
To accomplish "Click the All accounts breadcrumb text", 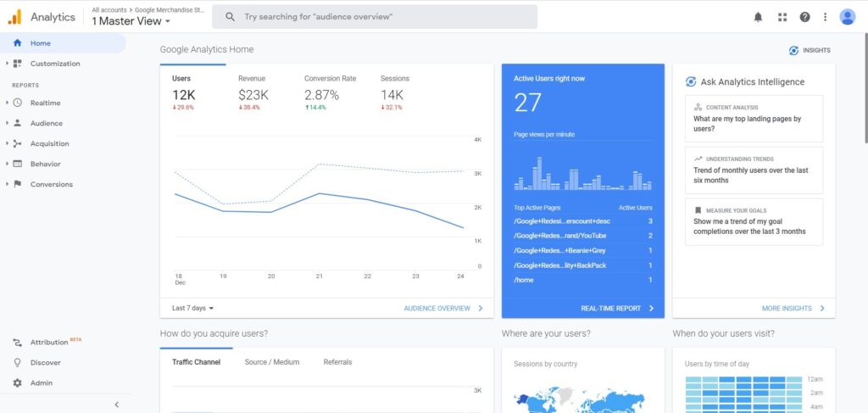I will pos(109,9).
